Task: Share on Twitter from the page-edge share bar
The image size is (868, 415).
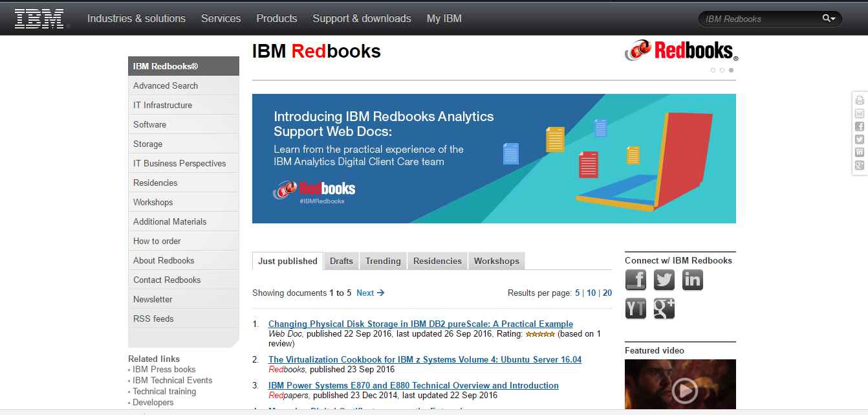Action: point(860,139)
